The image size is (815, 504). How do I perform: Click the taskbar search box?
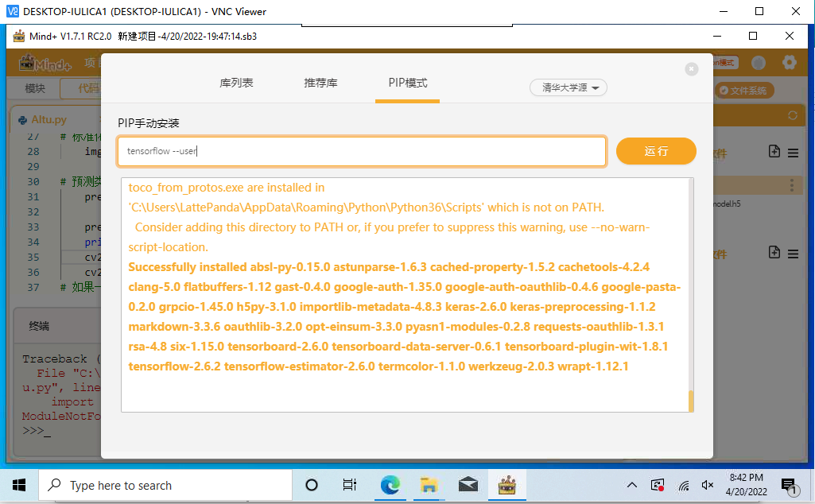[165, 485]
